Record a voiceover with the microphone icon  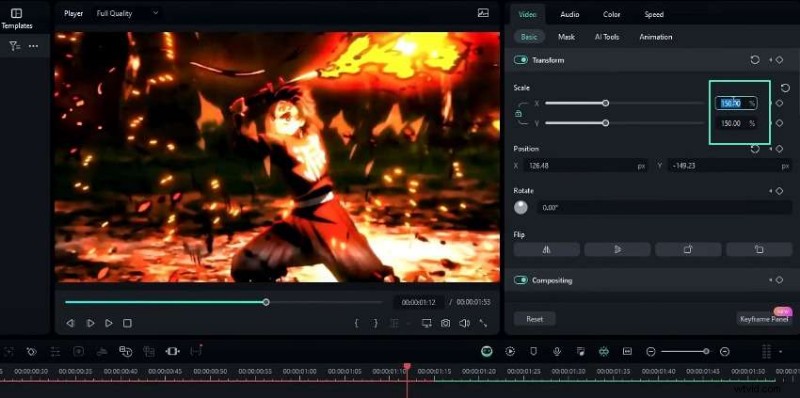click(x=557, y=351)
